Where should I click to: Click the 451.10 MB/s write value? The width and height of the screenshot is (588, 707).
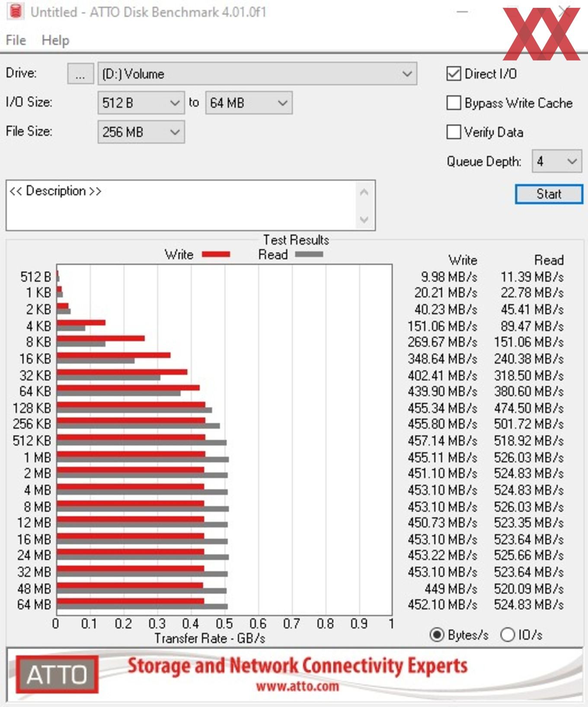442,473
